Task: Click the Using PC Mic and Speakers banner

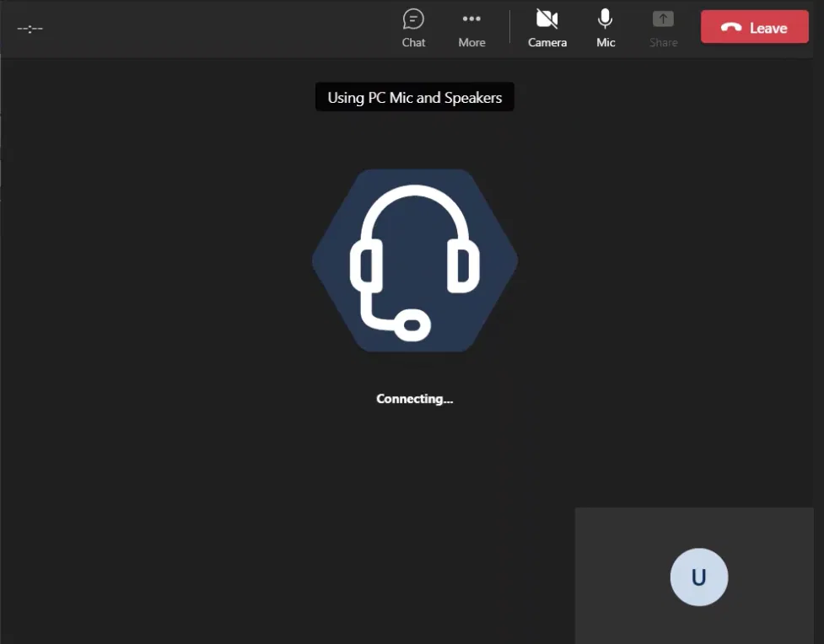Action: click(414, 98)
